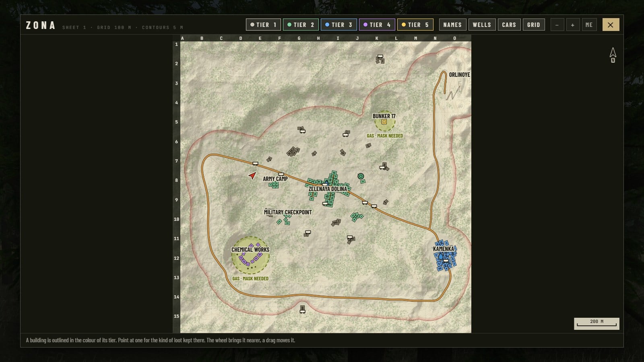Toggle the Tier 5 building filter

click(415, 25)
